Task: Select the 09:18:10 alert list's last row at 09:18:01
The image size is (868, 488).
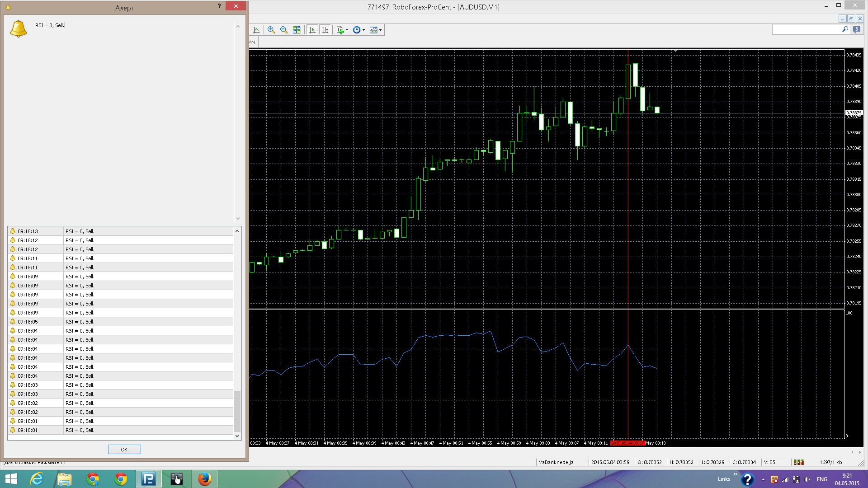Action: [x=121, y=430]
